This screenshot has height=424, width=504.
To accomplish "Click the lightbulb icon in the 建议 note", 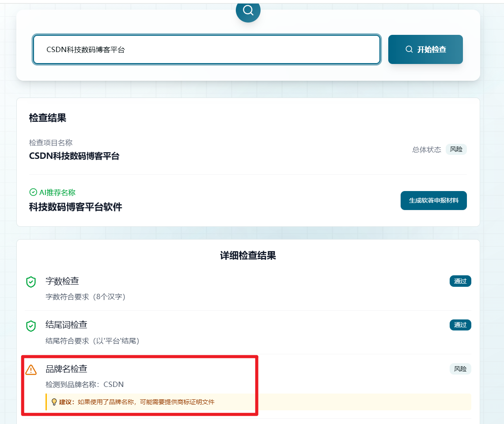I will click(x=54, y=402).
